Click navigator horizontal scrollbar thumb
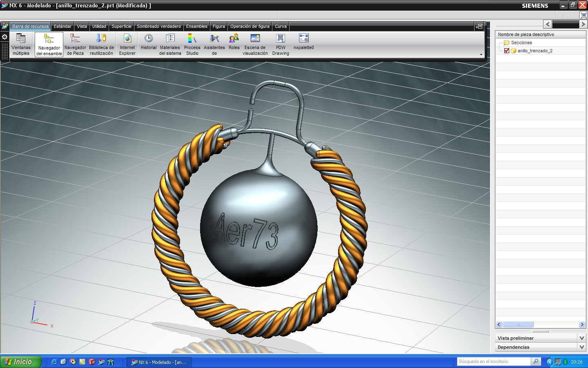The height and width of the screenshot is (368, 588). [518, 324]
